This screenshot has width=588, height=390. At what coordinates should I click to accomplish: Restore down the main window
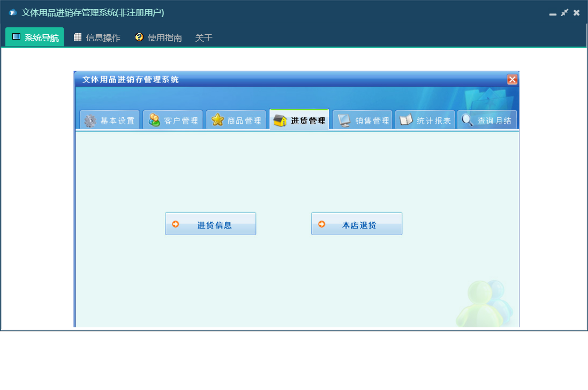point(564,13)
